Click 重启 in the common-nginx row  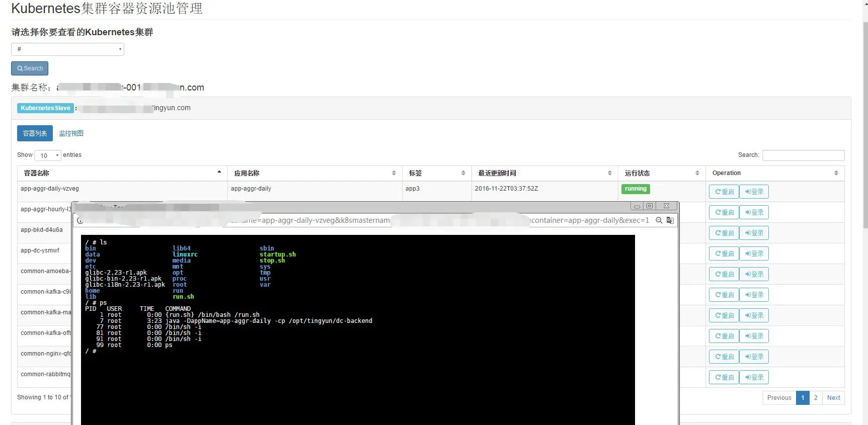click(724, 357)
